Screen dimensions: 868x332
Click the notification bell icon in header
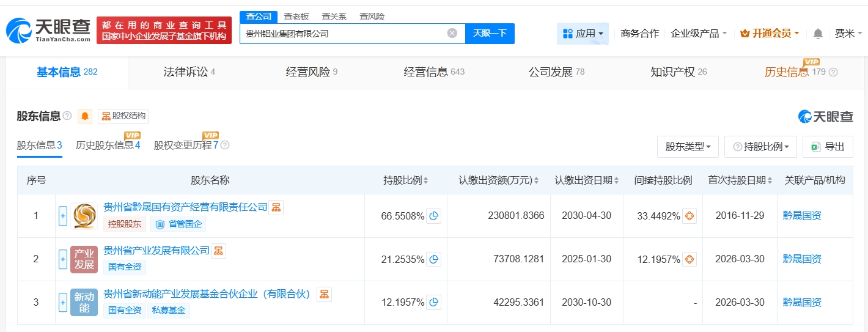coord(818,34)
